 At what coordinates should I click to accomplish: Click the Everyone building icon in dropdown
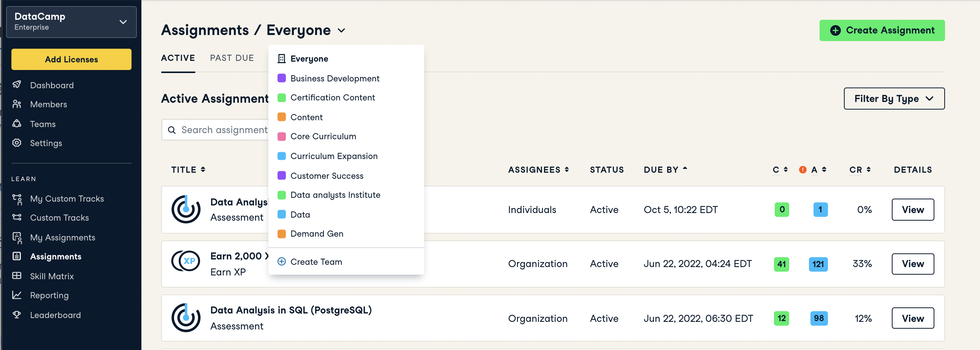click(x=282, y=59)
